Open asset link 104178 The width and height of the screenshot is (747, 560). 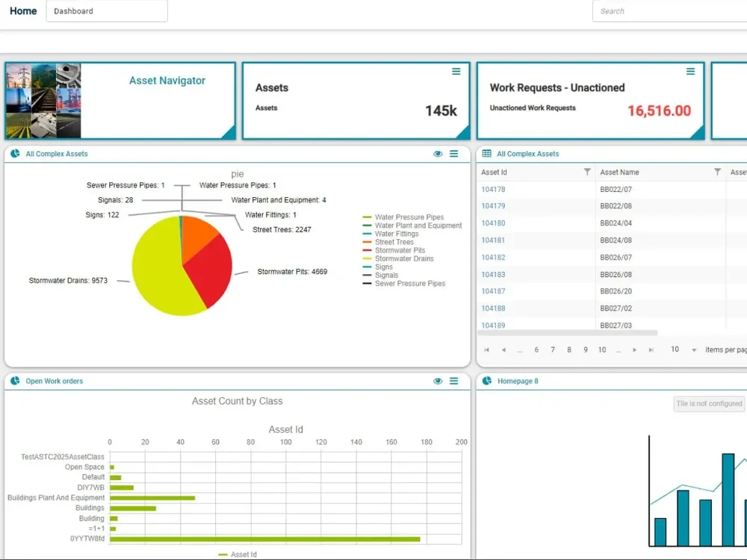(493, 189)
